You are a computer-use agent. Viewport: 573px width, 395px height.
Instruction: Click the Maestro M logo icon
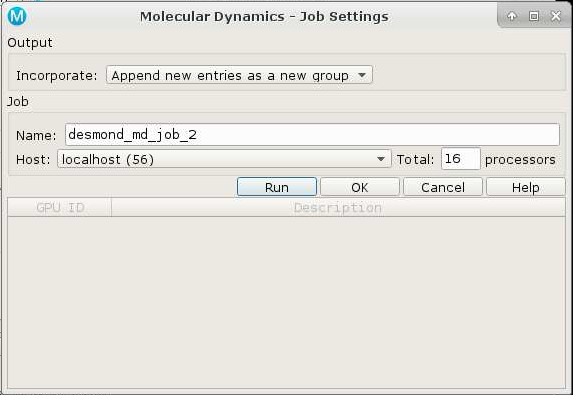coord(17,16)
